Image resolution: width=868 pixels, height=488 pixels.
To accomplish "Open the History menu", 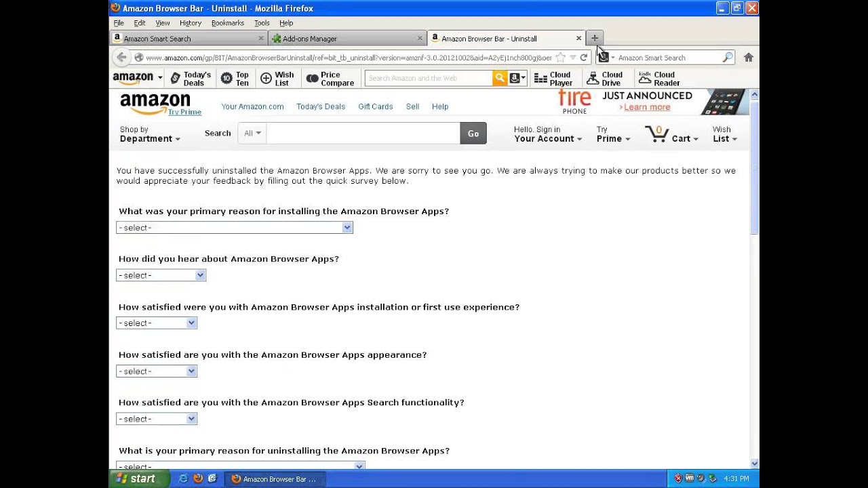I will [191, 23].
